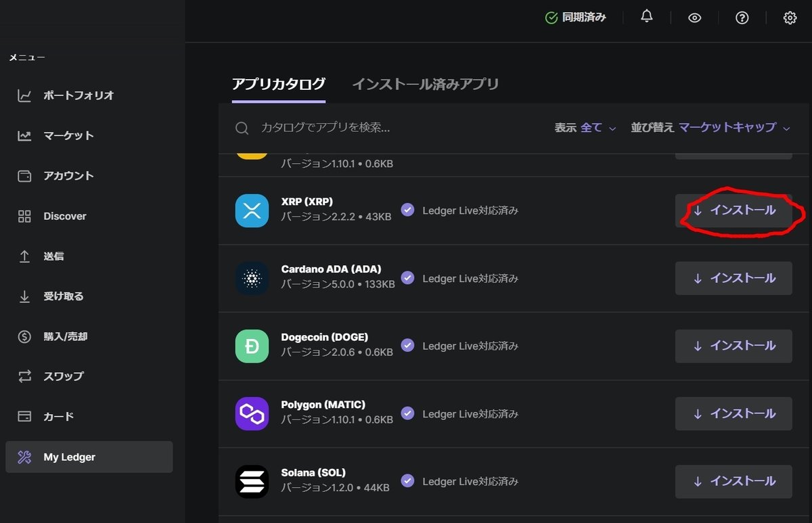Click the Solana (SOL) app name
The width and height of the screenshot is (812, 523).
(x=313, y=472)
